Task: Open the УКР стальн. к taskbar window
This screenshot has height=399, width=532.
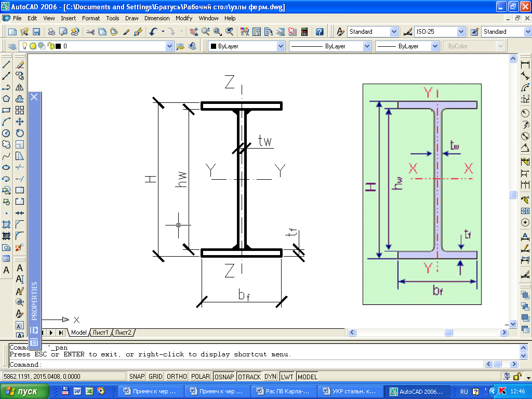Action: click(351, 392)
